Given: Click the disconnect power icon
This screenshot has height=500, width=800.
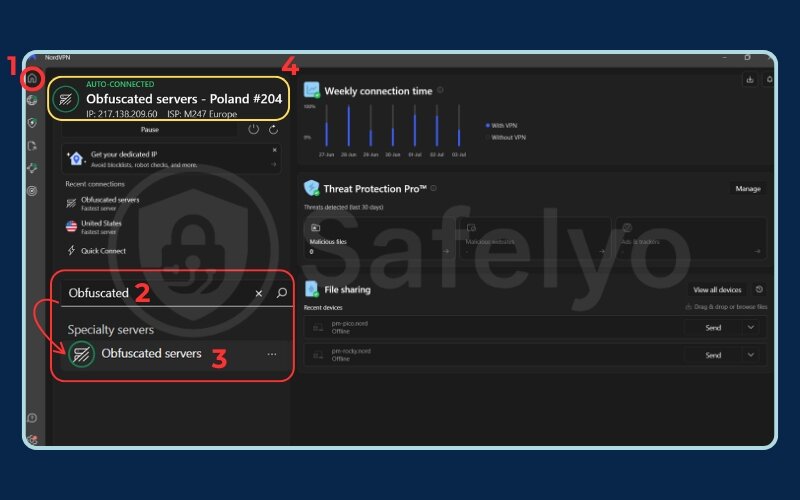Looking at the screenshot, I should click(x=253, y=129).
